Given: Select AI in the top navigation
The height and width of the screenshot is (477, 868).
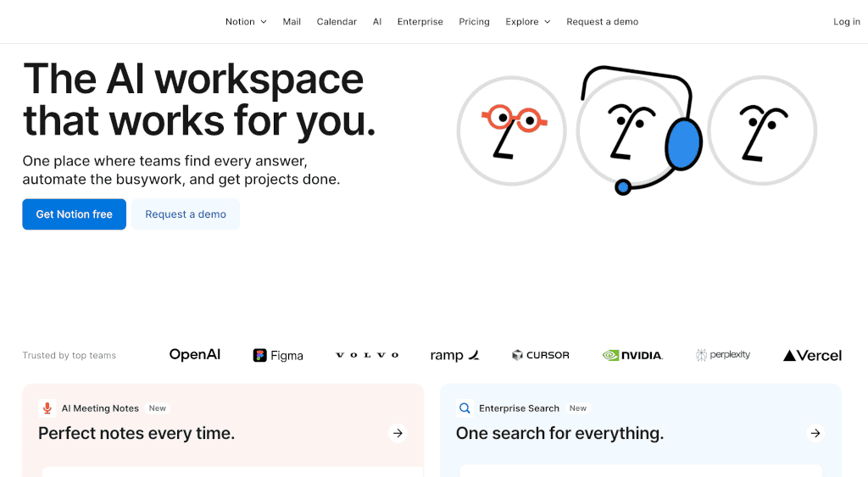Looking at the screenshot, I should pyautogui.click(x=377, y=21).
